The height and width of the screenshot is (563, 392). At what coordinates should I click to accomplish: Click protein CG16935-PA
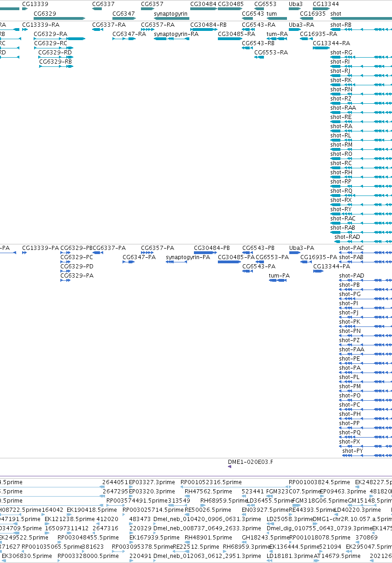(x=319, y=257)
